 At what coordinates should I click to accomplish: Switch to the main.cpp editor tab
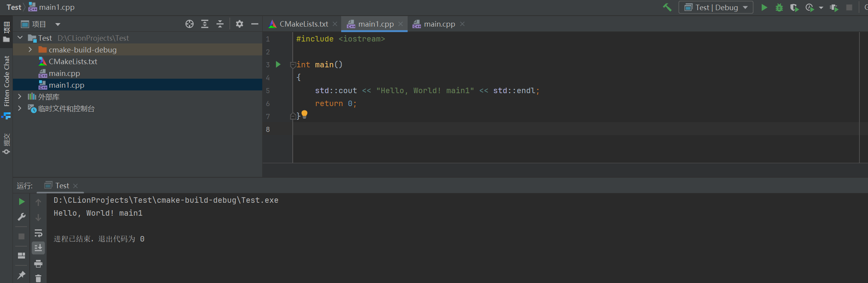coord(439,24)
